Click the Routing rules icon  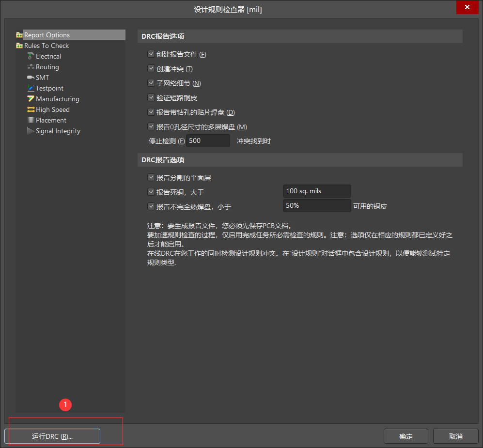[31, 67]
